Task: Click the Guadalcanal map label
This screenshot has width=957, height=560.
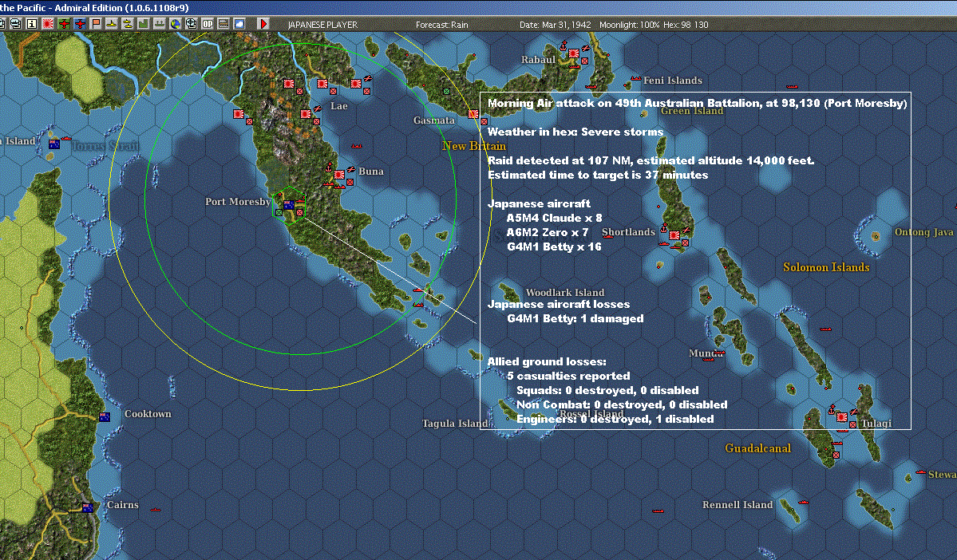Action: pyautogui.click(x=758, y=448)
